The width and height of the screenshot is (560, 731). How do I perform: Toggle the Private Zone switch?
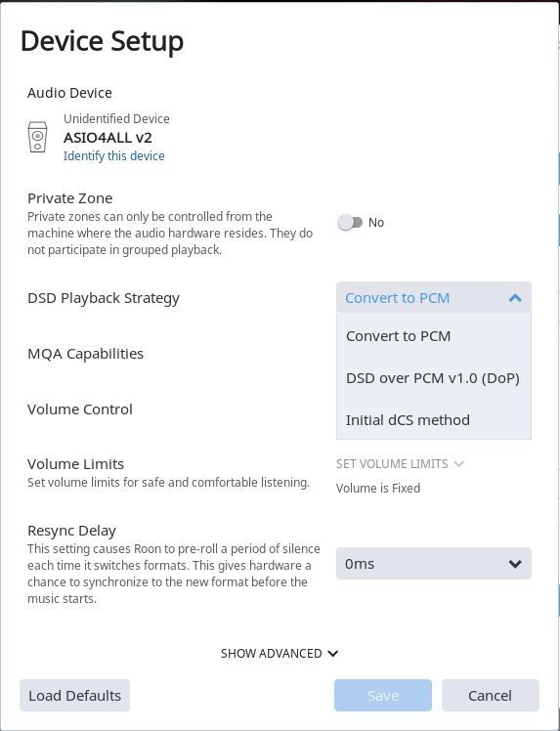[350, 223]
